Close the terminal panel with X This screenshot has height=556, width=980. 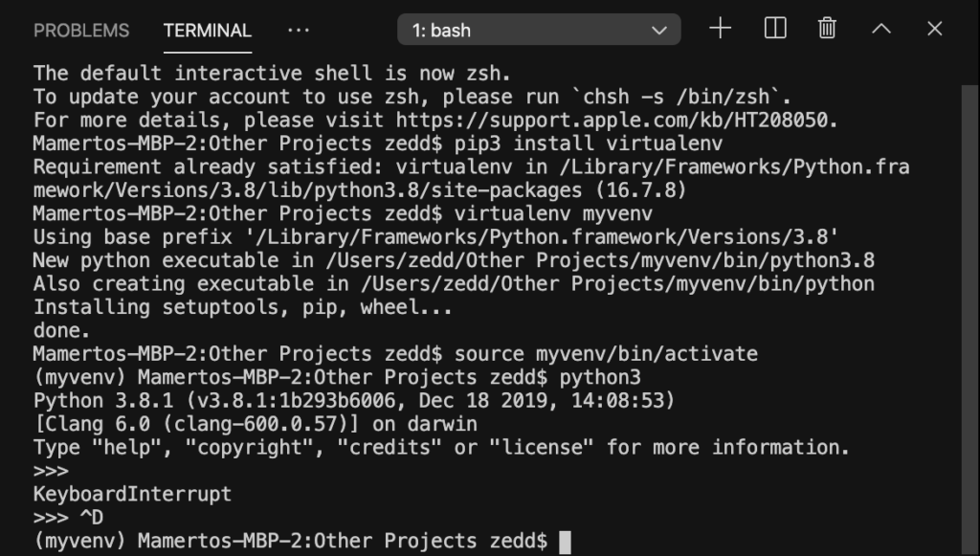(x=934, y=29)
